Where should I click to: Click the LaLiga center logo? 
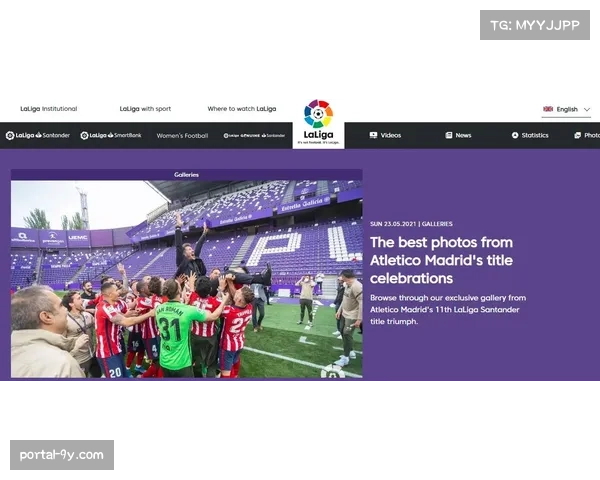point(318,123)
